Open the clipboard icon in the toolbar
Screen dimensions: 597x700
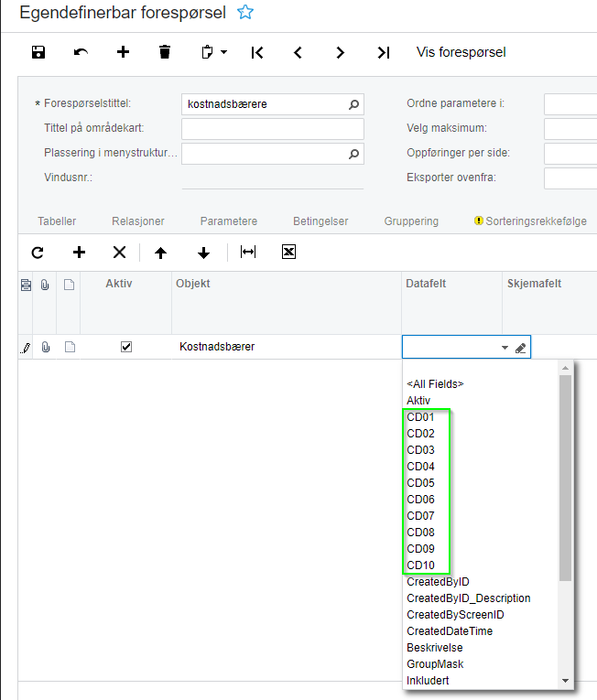tap(207, 52)
